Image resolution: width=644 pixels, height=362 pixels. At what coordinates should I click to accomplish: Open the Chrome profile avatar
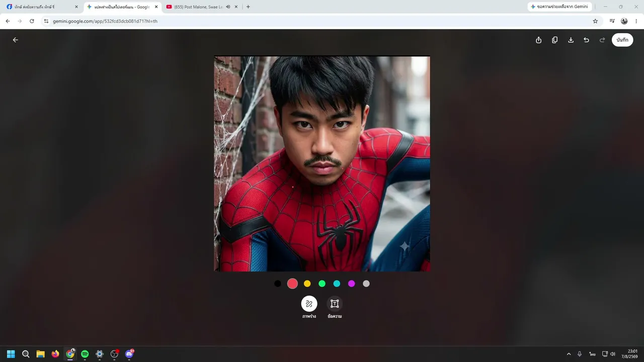point(624,21)
